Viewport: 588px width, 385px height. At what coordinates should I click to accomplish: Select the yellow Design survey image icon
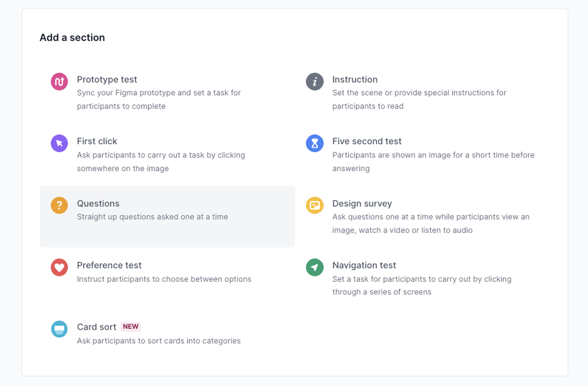[315, 205]
